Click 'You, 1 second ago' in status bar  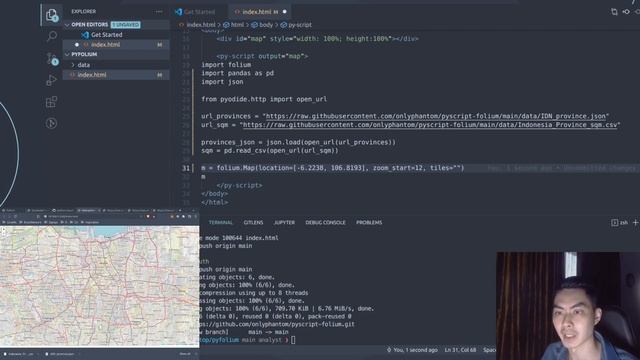pyautogui.click(x=412, y=350)
